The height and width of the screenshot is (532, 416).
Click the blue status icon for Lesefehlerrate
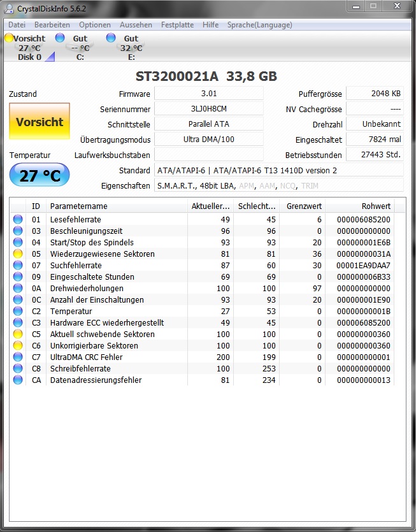coord(18,219)
